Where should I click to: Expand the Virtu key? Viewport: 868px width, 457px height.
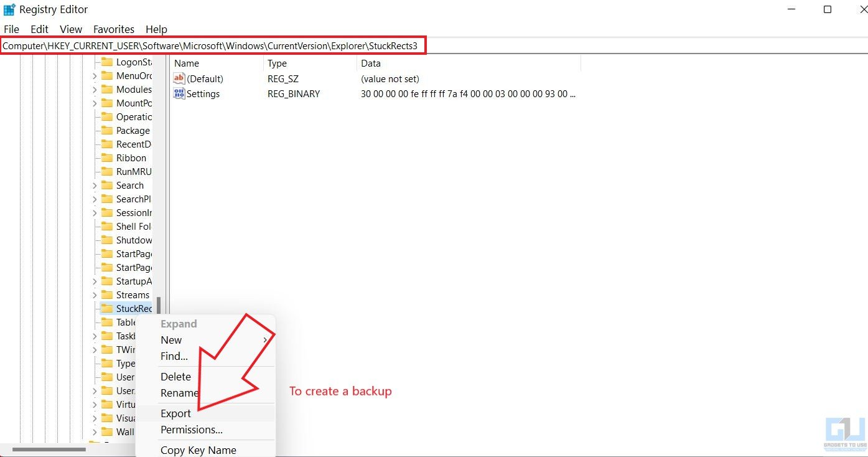click(x=95, y=405)
